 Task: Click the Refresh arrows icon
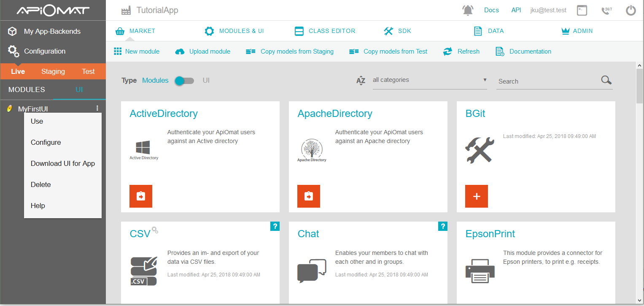447,51
